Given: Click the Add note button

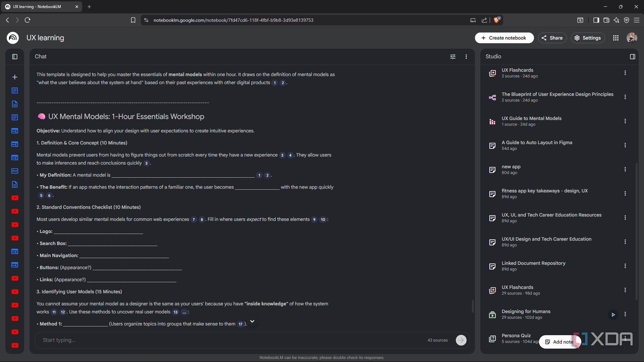Looking at the screenshot, I should 559,342.
